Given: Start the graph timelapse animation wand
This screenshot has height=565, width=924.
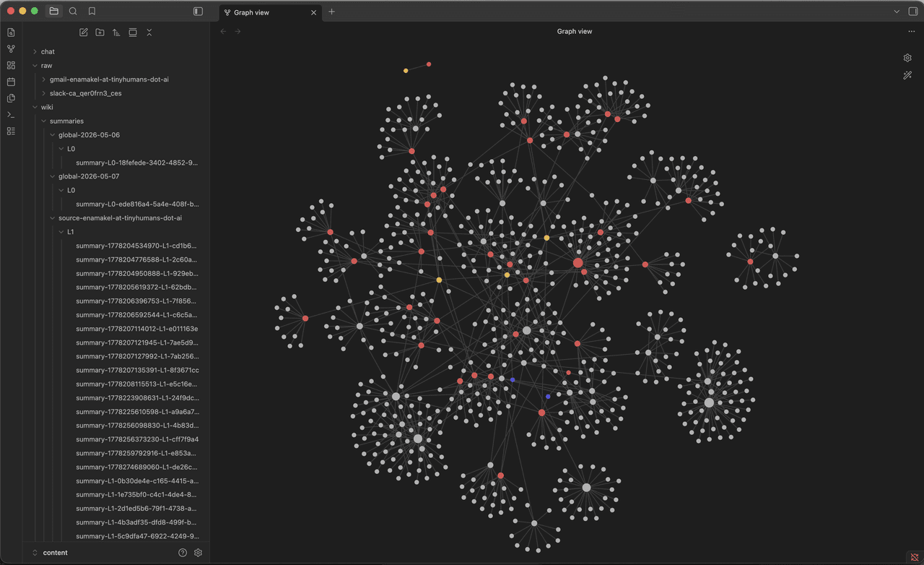Looking at the screenshot, I should [x=907, y=75].
